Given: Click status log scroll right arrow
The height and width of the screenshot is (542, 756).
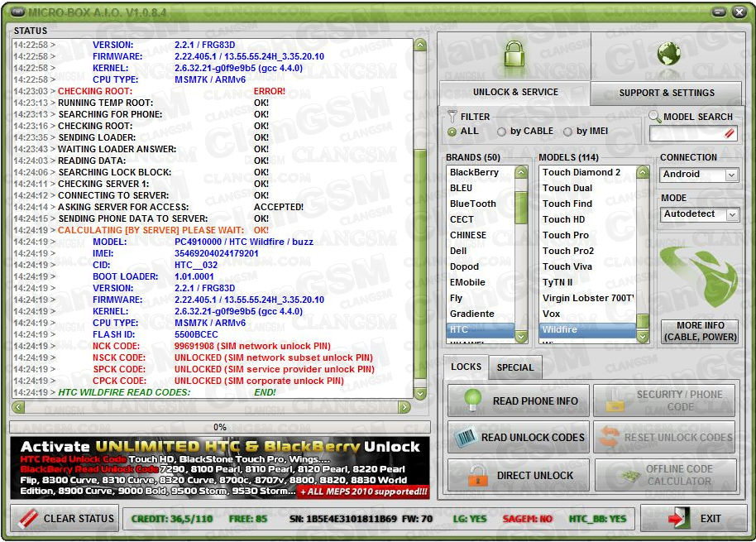Looking at the screenshot, I should [404, 407].
